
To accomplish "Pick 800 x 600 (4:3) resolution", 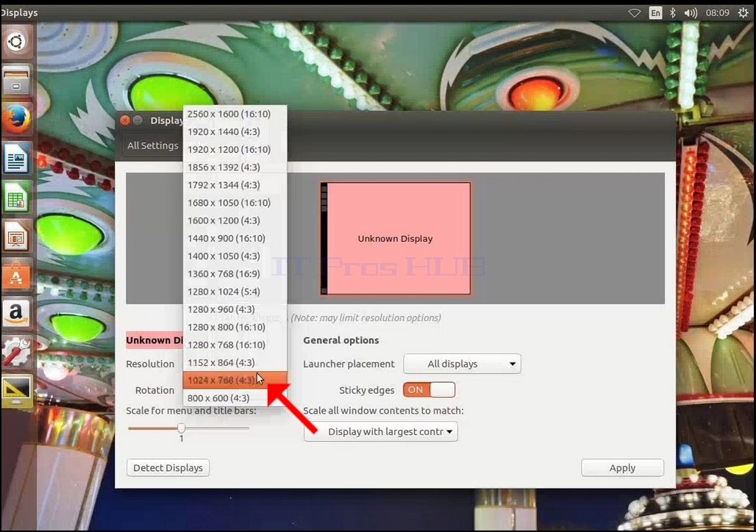I will pos(235,398).
